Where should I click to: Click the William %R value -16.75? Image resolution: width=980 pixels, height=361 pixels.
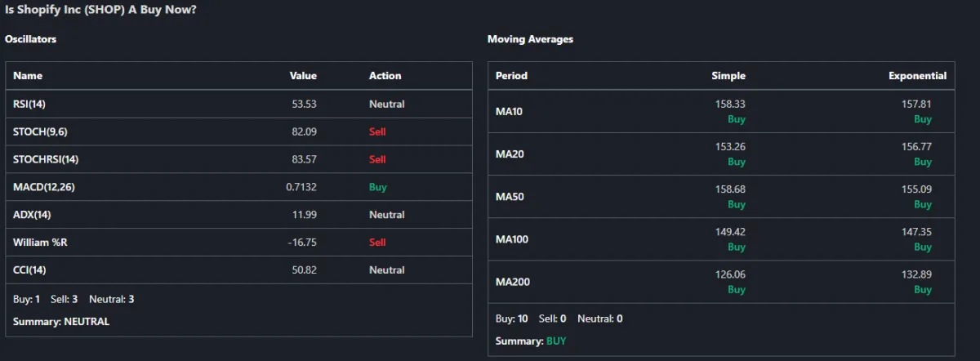(301, 243)
